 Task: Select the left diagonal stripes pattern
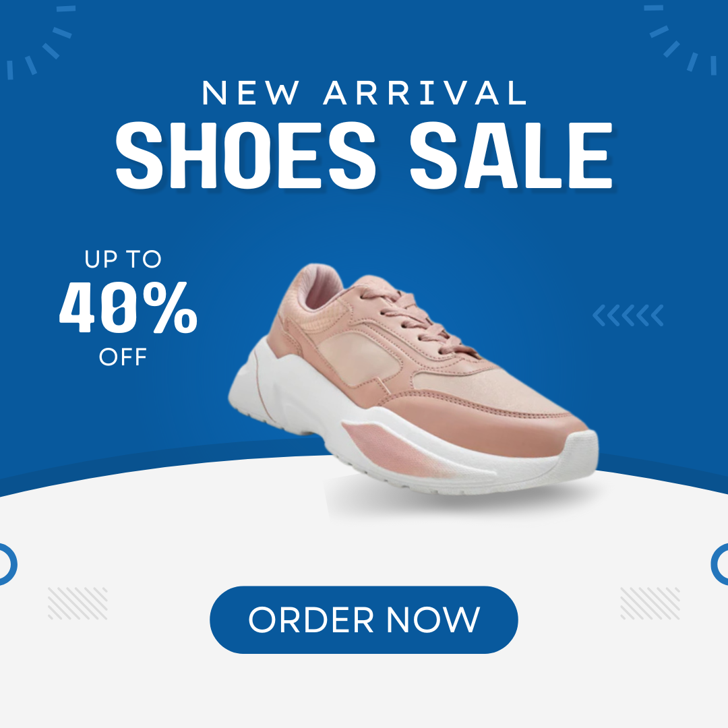click(x=78, y=603)
